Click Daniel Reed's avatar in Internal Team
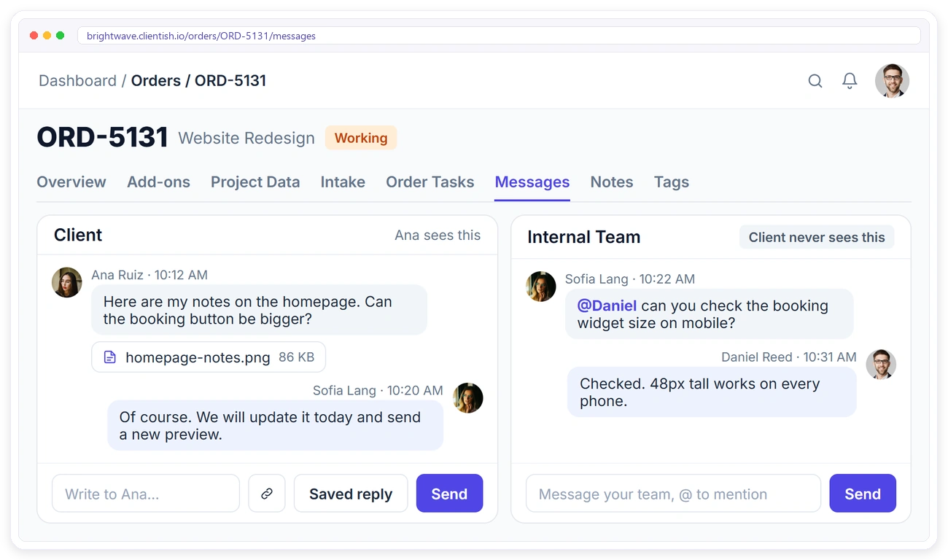This screenshot has width=948, height=560. point(881,364)
